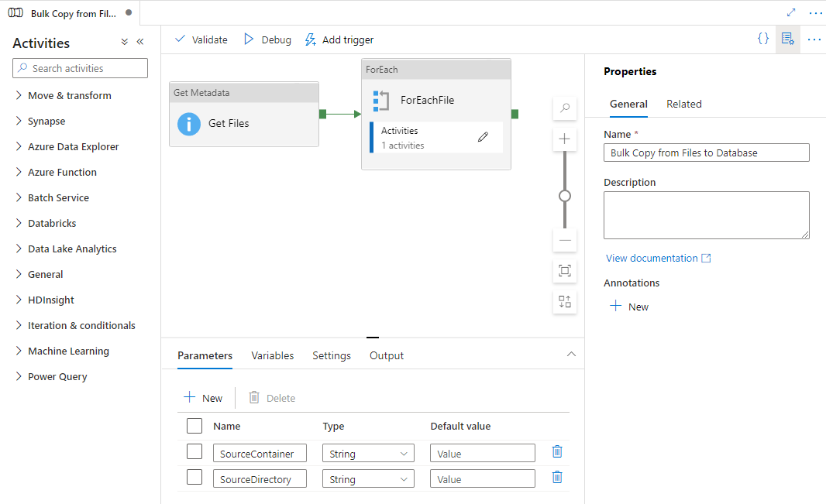Tick the select-all parameters header checkbox
This screenshot has width=826, height=504.
pos(194,426)
